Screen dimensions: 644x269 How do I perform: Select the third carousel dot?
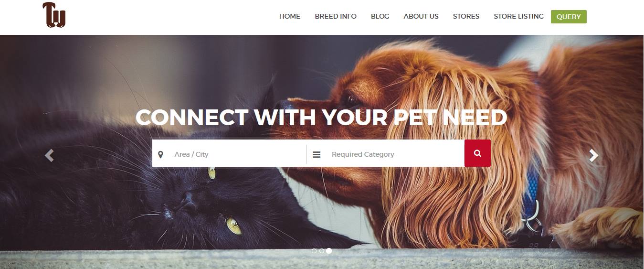pyautogui.click(x=329, y=251)
